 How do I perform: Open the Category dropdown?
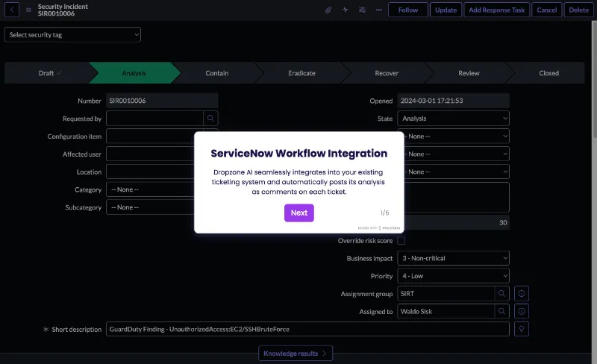pyautogui.click(x=151, y=189)
